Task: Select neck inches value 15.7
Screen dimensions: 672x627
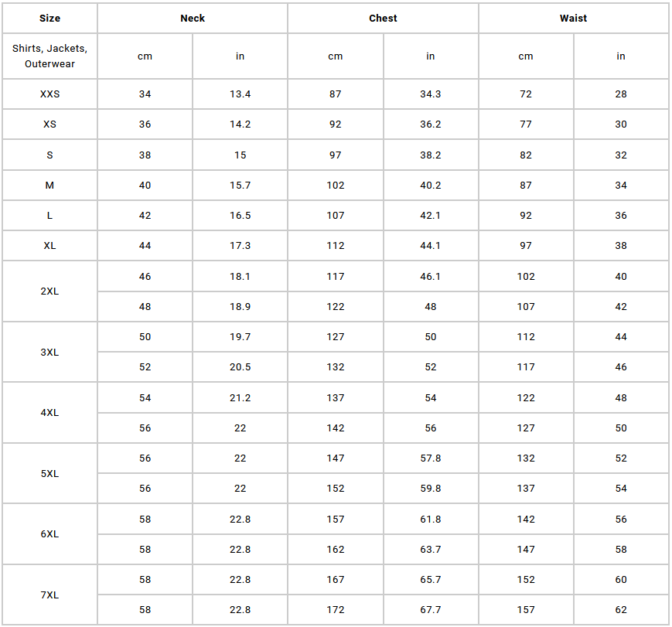Action: (240, 185)
